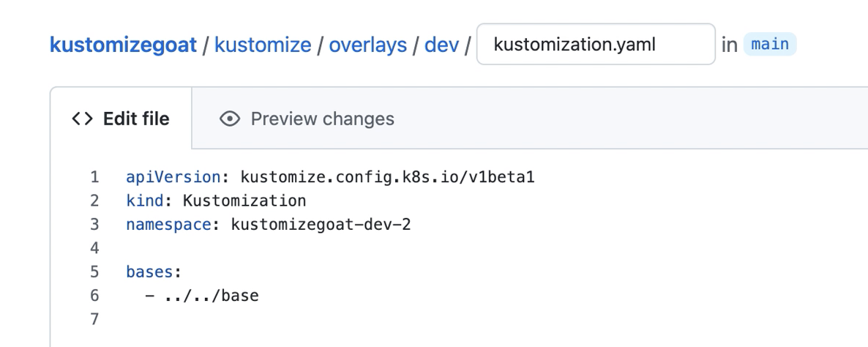The height and width of the screenshot is (347, 868).
Task: Open the kustomizegoat repository link
Action: (x=123, y=45)
